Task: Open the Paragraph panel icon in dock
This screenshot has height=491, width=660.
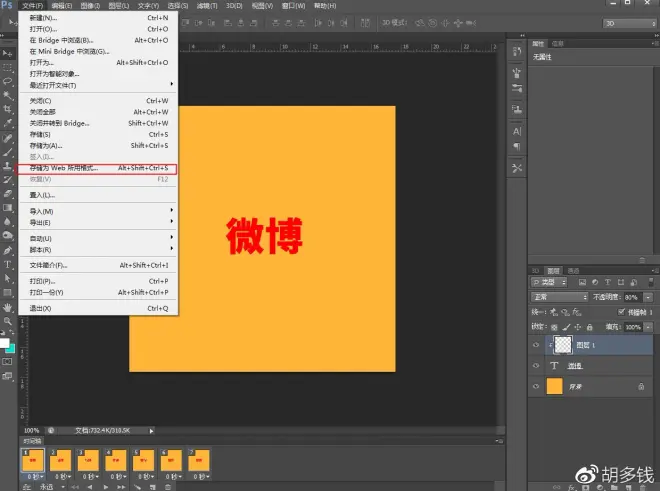Action: click(517, 147)
